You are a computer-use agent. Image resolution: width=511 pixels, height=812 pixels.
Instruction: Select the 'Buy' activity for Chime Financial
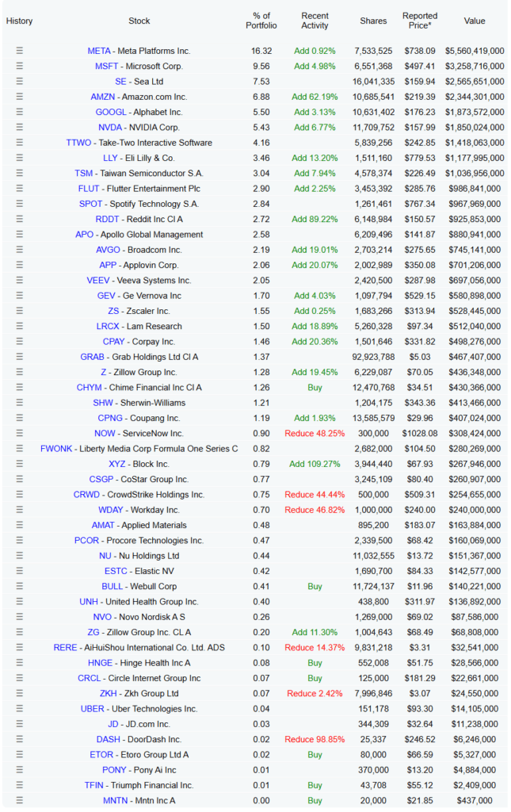[x=315, y=387]
